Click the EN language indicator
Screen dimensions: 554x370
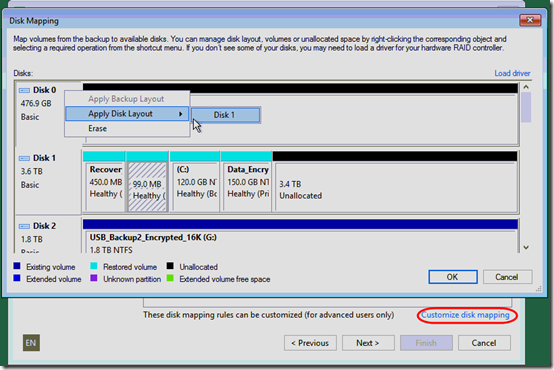coord(31,343)
